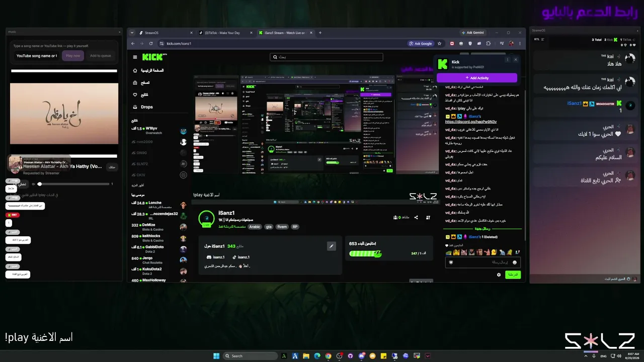Click Play now in the music window
The width and height of the screenshot is (644, 362).
tap(73, 56)
